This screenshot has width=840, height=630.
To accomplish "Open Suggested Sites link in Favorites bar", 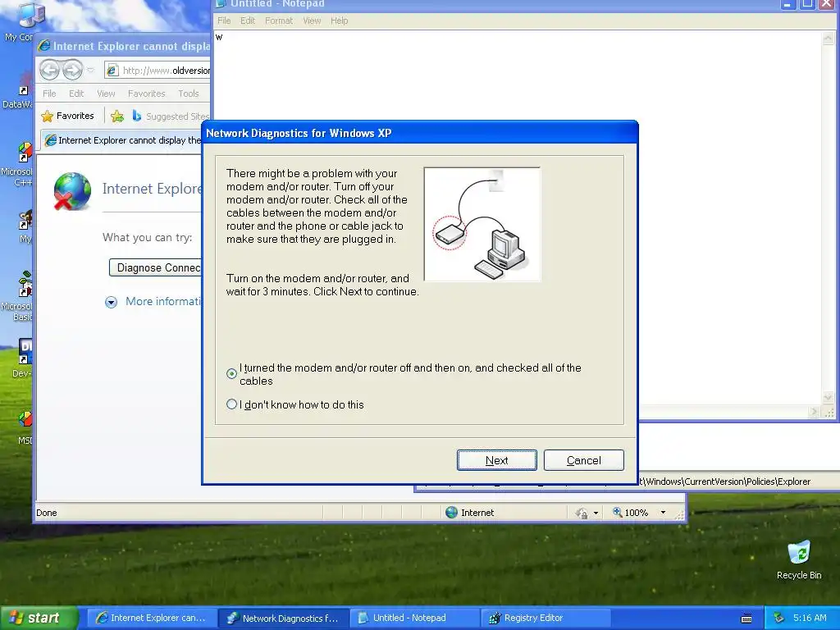I will click(x=171, y=116).
